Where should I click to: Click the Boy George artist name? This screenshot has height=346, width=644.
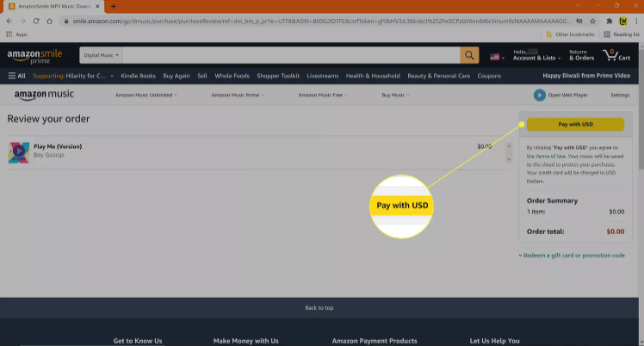pyautogui.click(x=49, y=155)
